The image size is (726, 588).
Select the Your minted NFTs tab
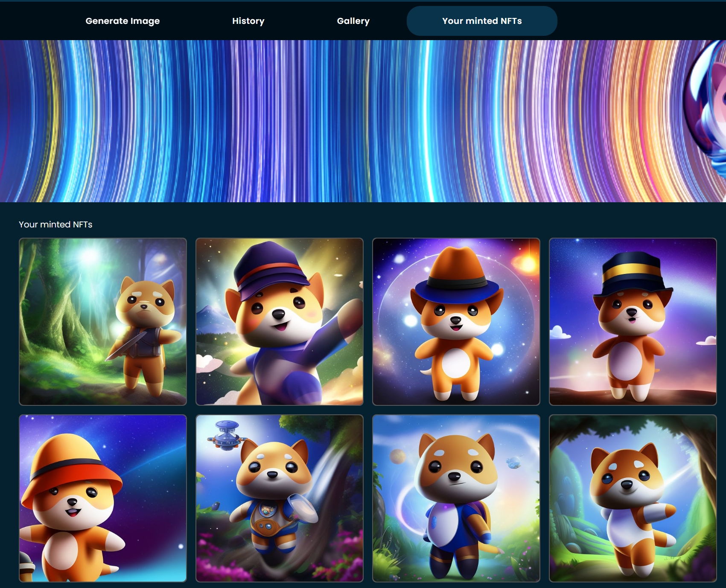point(481,21)
